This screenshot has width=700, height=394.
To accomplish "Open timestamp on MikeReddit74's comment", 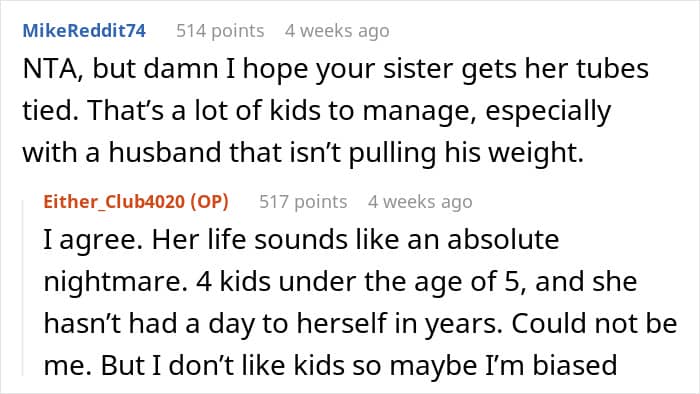I will [x=337, y=31].
